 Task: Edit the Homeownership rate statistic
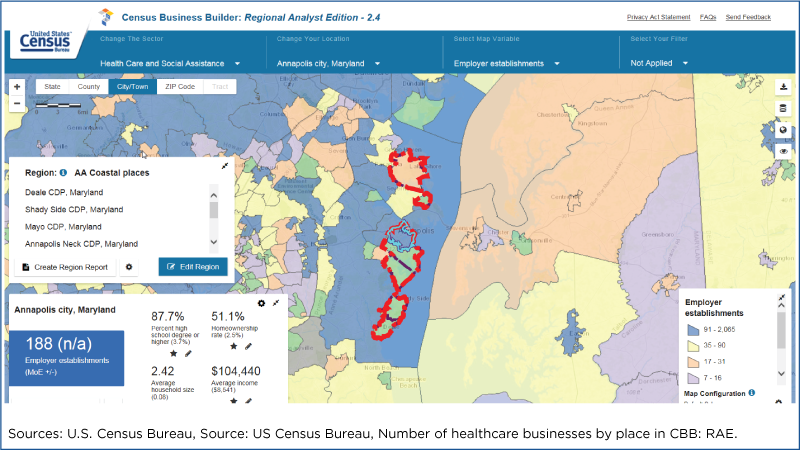[248, 346]
